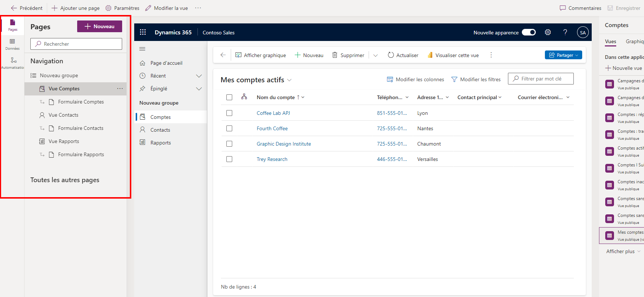Viewport: 644px width, 297px height.
Task: Click Modifier les colonnes
Action: click(415, 79)
